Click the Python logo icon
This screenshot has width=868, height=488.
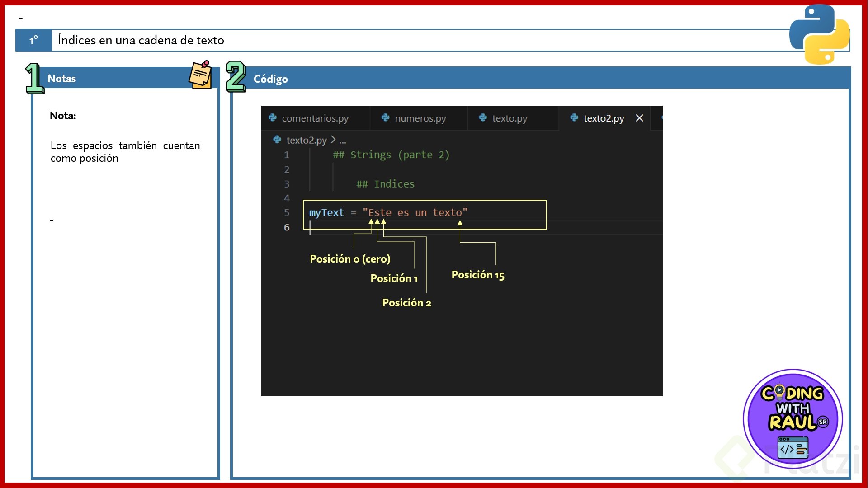(819, 34)
